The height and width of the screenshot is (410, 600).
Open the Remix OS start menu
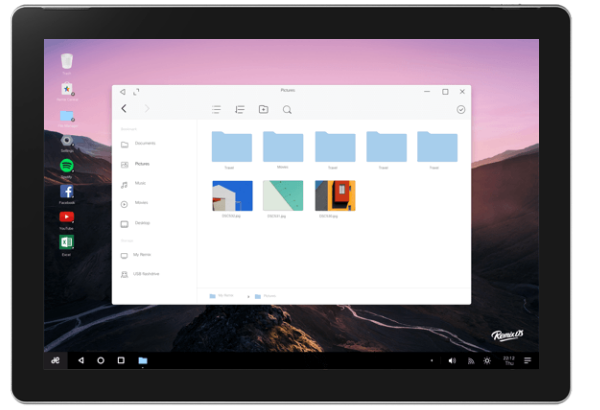click(55, 360)
